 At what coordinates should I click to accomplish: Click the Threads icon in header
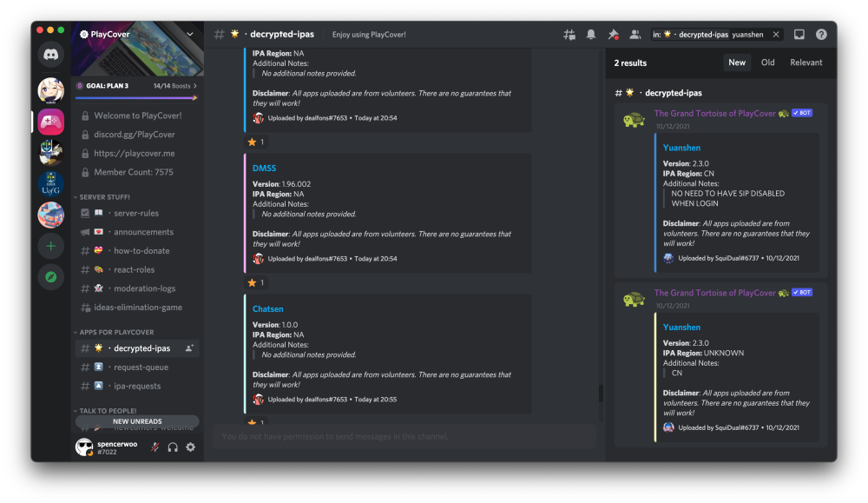click(569, 35)
